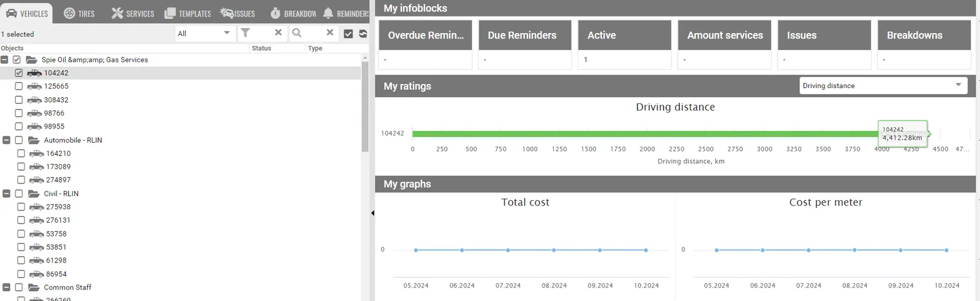Click the car icon of vehicle 308432
The width and height of the screenshot is (980, 301).
pos(34,100)
